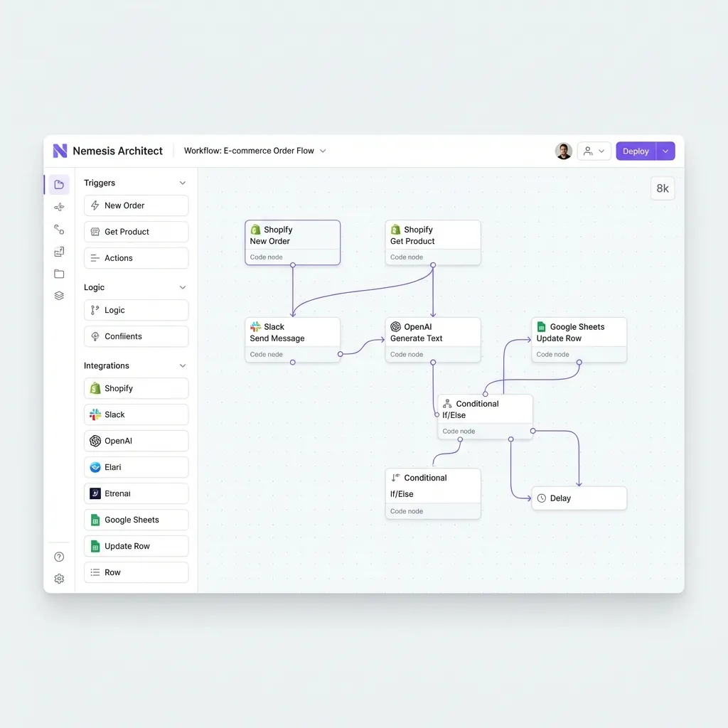Click the Slack icon in integrations list
Image resolution: width=728 pixels, height=728 pixels.
point(95,414)
